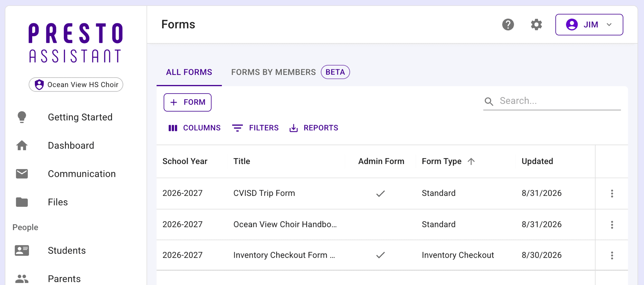This screenshot has width=644, height=285.
Task: Sort by Admin Form column header
Action: click(x=381, y=161)
